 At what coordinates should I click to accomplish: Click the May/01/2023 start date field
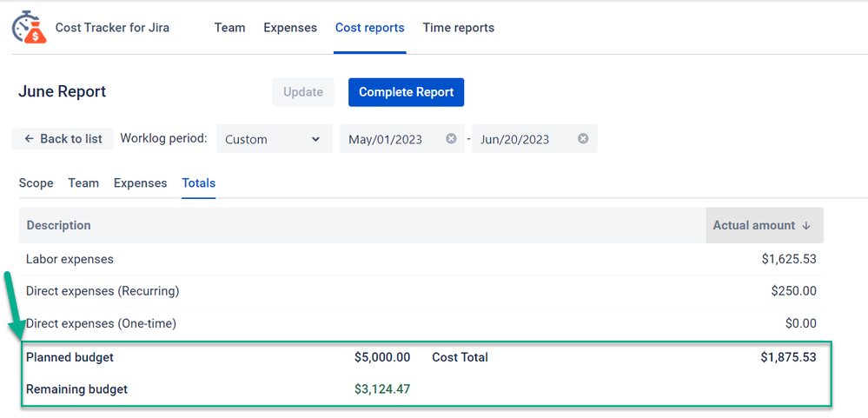[x=391, y=139]
